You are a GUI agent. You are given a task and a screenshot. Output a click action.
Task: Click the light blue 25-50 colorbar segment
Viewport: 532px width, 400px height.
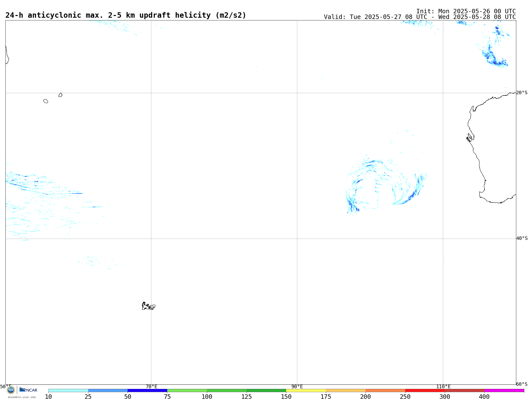point(108,391)
